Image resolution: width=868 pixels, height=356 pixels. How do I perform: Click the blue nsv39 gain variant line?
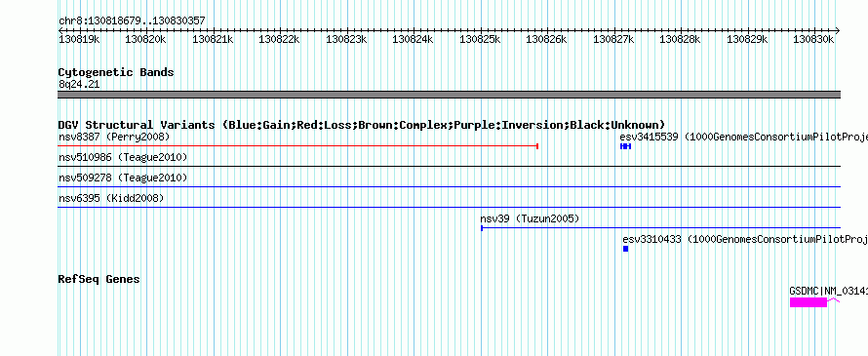660,227
